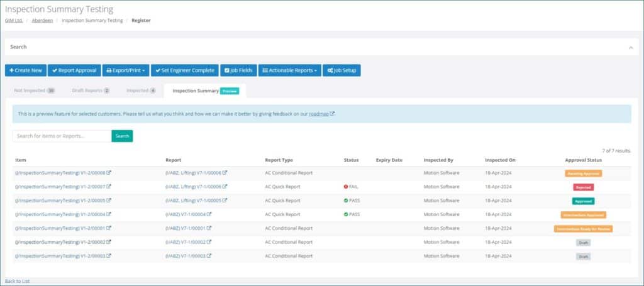The width and height of the screenshot is (644, 286).
Task: Click the Search panel heading
Action: point(18,47)
